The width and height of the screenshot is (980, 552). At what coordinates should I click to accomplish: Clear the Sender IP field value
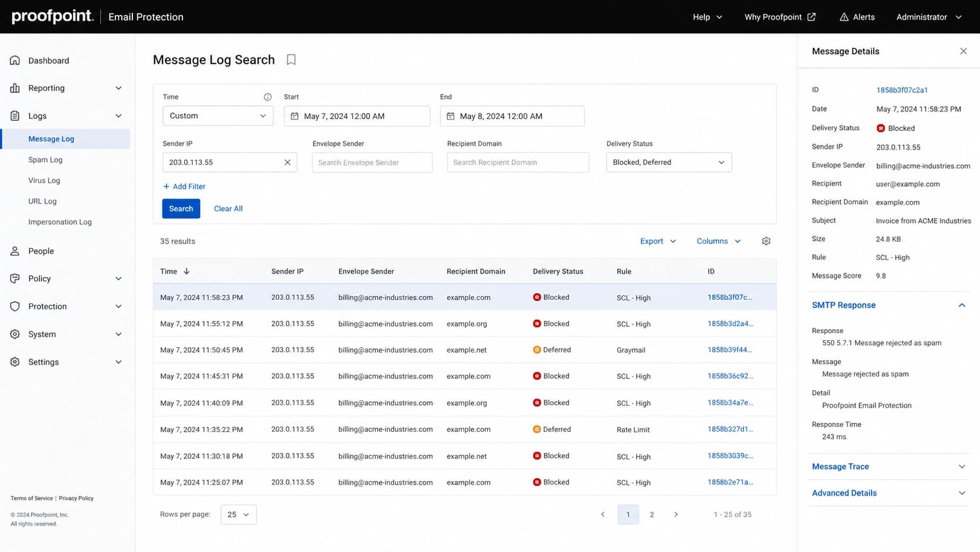click(287, 162)
